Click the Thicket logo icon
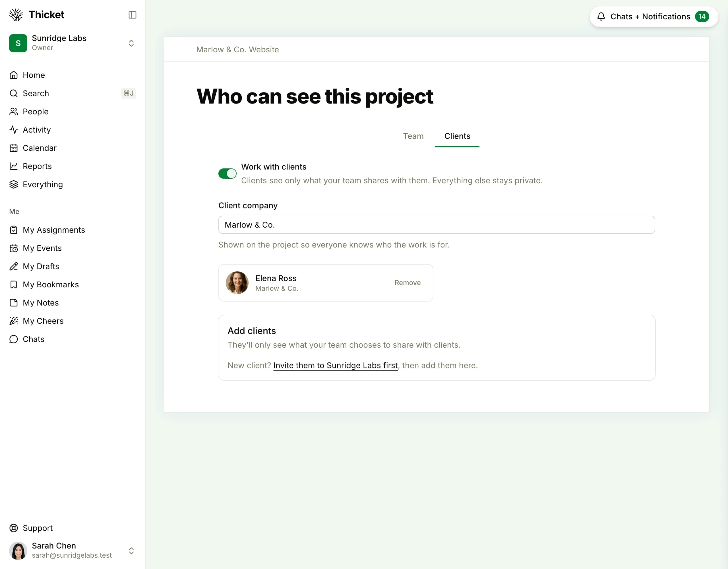 point(16,15)
